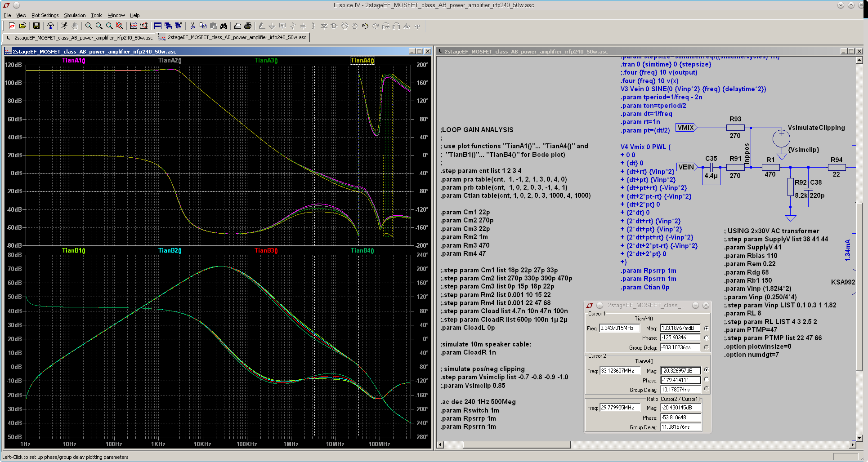Click Cursor 2 Freq input field
This screenshot has height=462, width=868.
tap(620, 371)
